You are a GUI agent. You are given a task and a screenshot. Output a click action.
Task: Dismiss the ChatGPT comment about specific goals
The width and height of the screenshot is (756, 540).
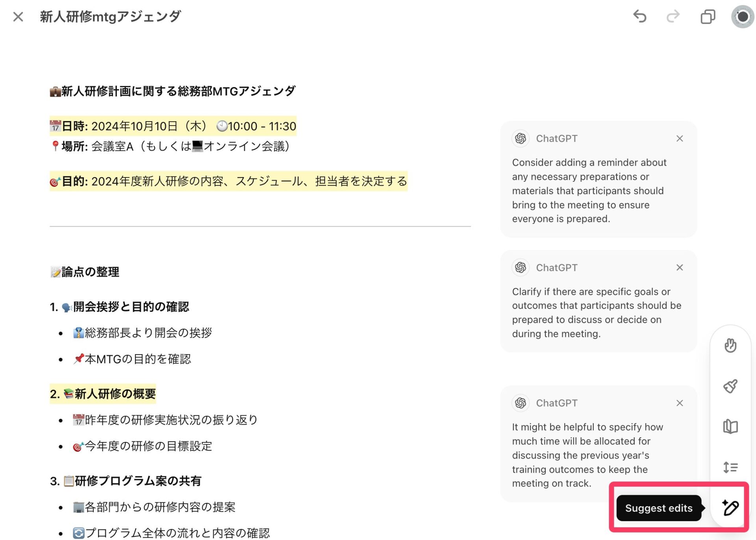[679, 268]
